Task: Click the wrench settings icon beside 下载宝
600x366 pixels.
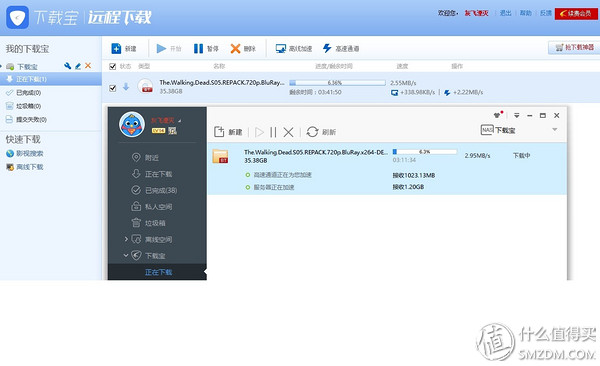Action: click(x=68, y=66)
